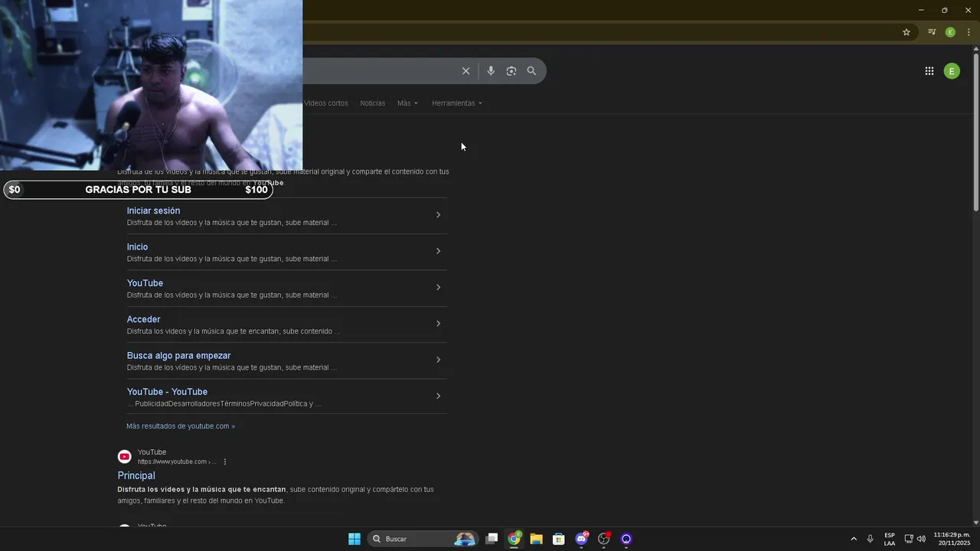Click the GRACIAS POR TU SUB goal bar
Screen dimensions: 980x551
138,190
